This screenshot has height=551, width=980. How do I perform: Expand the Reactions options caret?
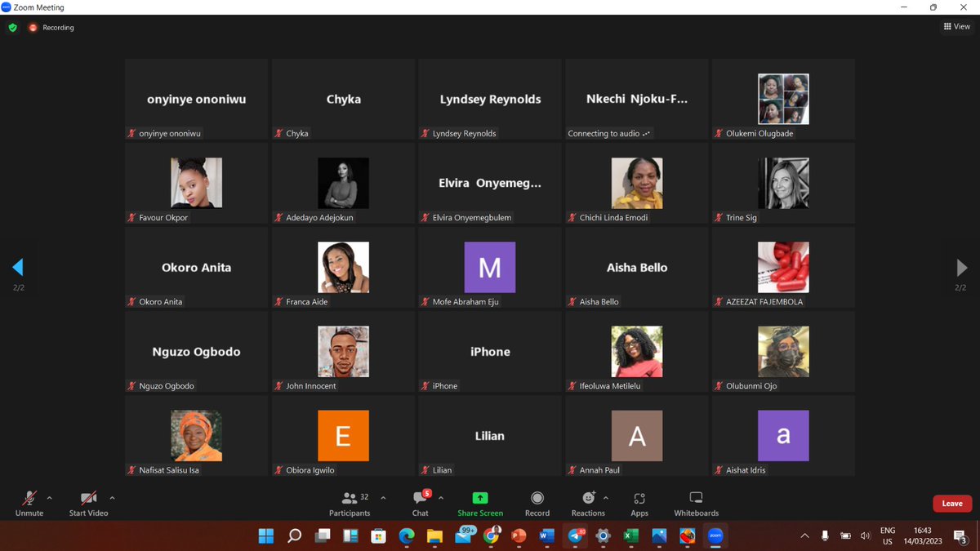point(605,497)
